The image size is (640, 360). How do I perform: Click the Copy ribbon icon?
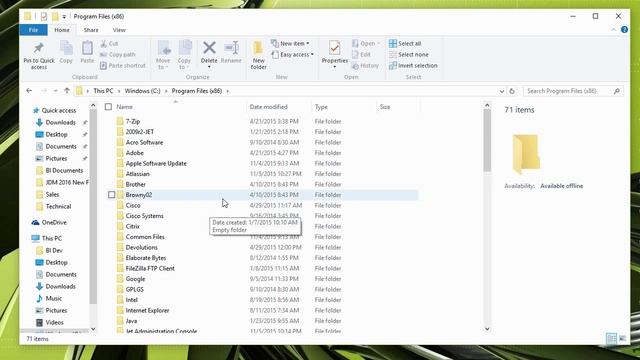click(66, 52)
